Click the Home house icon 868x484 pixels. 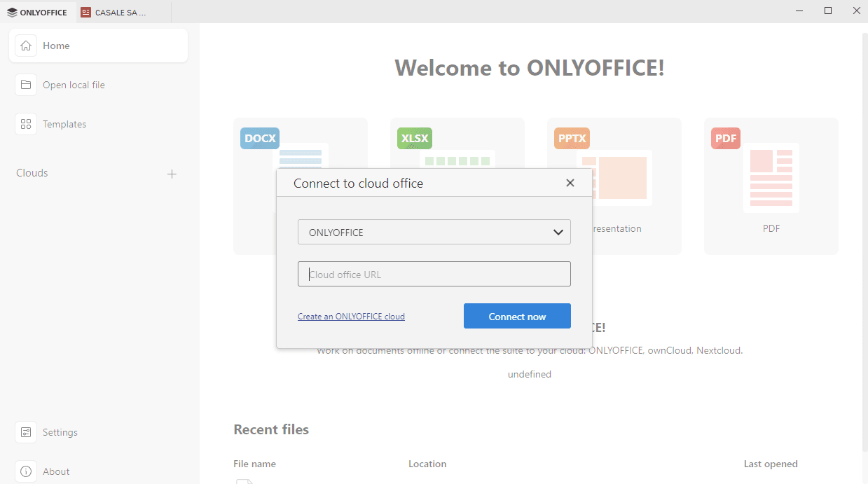pyautogui.click(x=26, y=46)
